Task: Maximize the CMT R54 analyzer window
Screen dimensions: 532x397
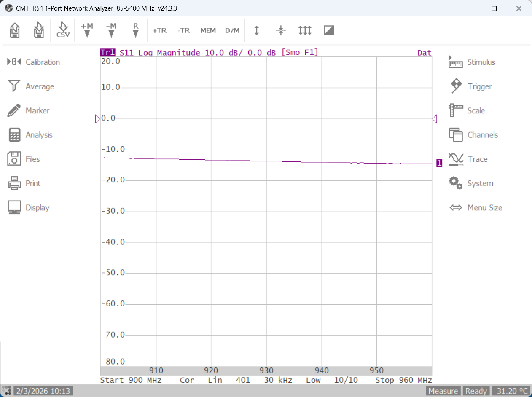Action: (x=494, y=8)
